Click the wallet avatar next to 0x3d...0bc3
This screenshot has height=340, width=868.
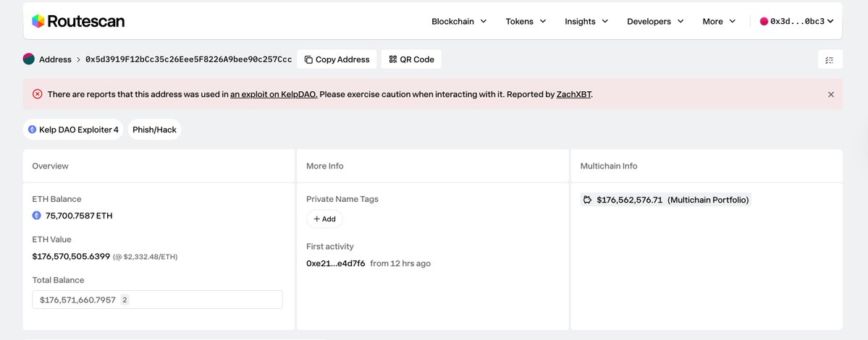(x=764, y=22)
